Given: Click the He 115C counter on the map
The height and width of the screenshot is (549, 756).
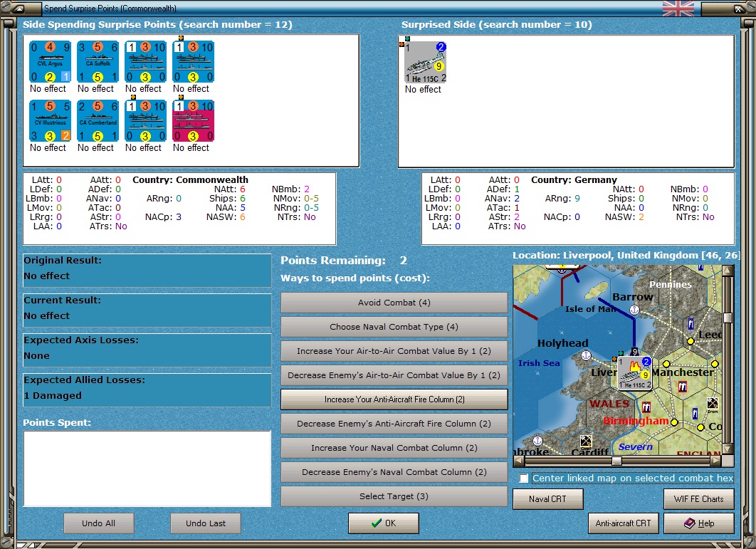Looking at the screenshot, I should coord(635,373).
